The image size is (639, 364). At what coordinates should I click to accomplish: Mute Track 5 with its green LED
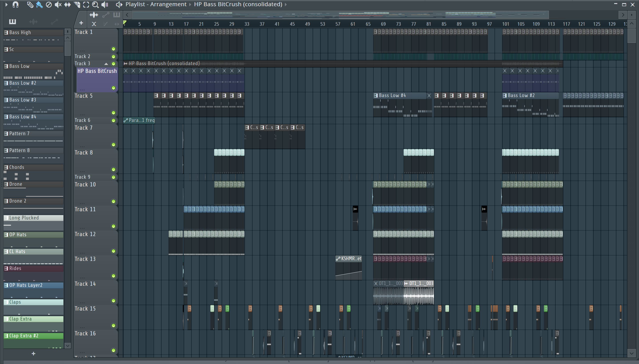113,113
